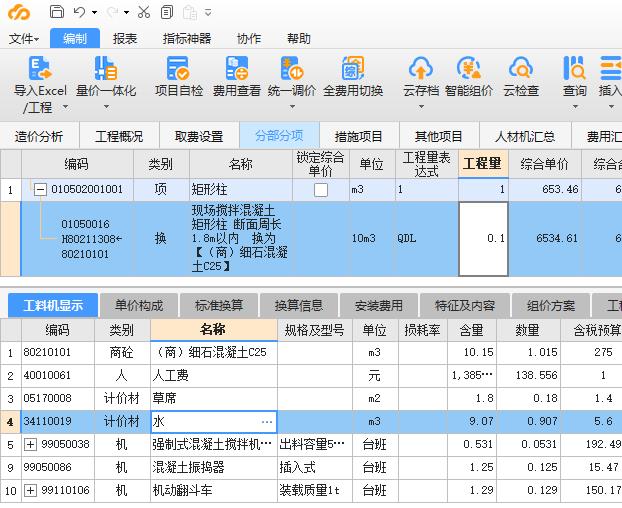Viewport: 622px width, 508px height.
Task: Click the 综合单价 column header
Action: tap(545, 163)
